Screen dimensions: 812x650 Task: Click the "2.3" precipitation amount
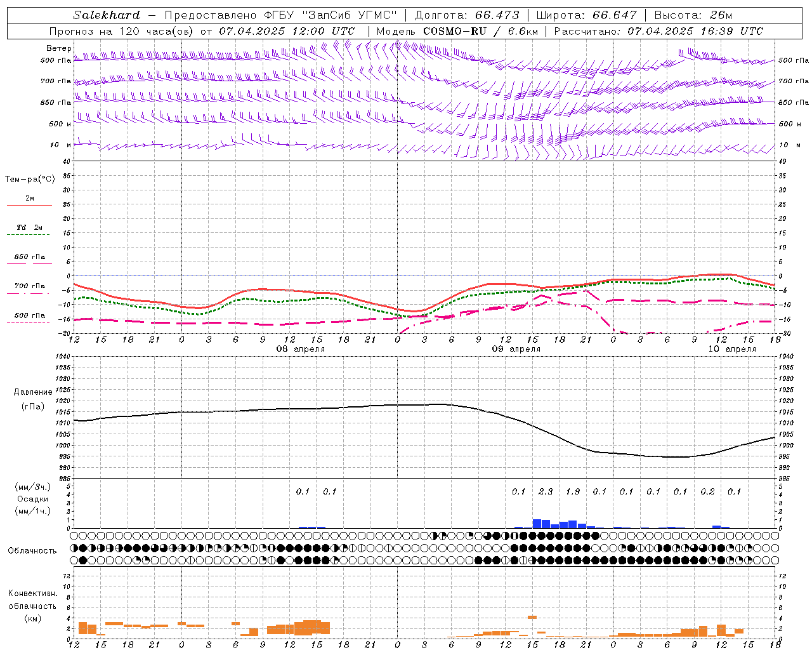click(546, 491)
